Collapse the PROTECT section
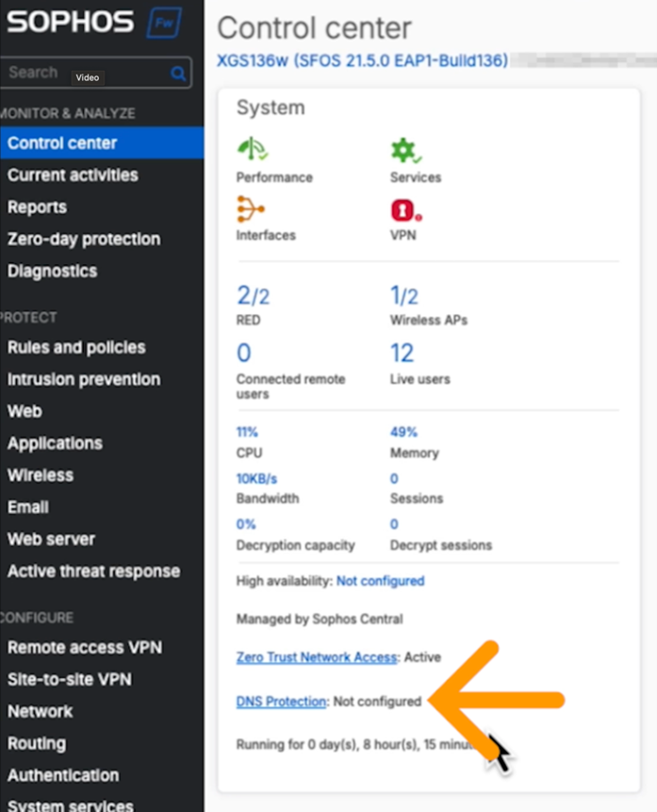This screenshot has width=657, height=812. [x=29, y=318]
